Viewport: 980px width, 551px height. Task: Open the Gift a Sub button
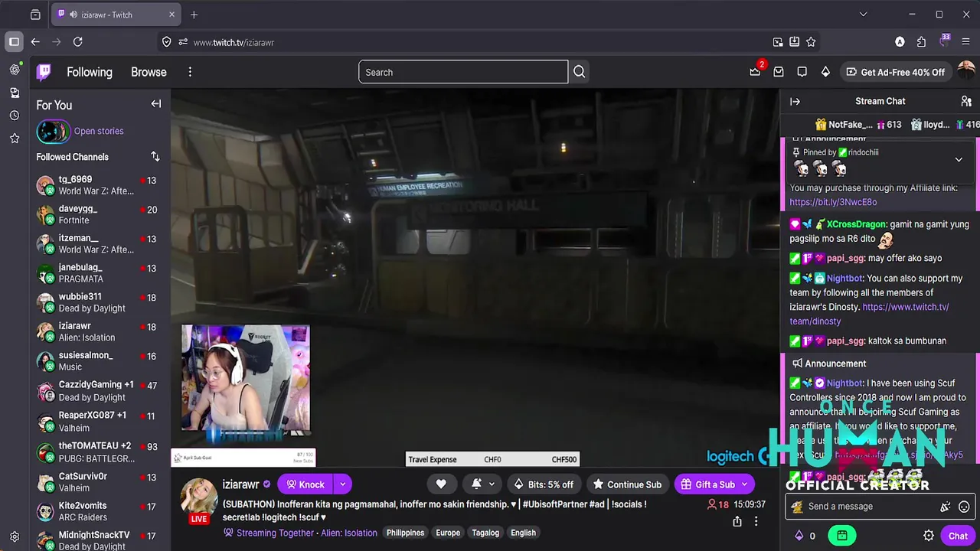[714, 484]
